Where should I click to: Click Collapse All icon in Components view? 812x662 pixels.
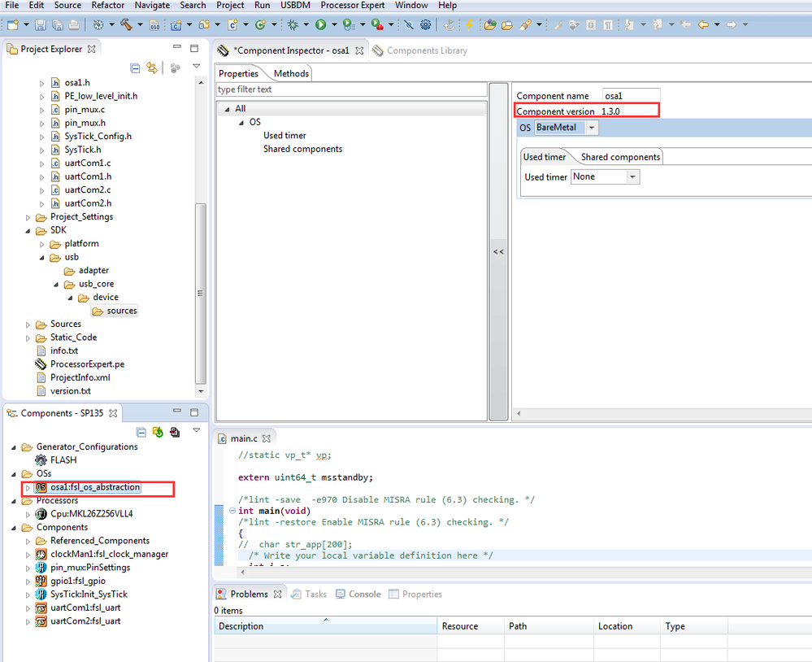141,432
